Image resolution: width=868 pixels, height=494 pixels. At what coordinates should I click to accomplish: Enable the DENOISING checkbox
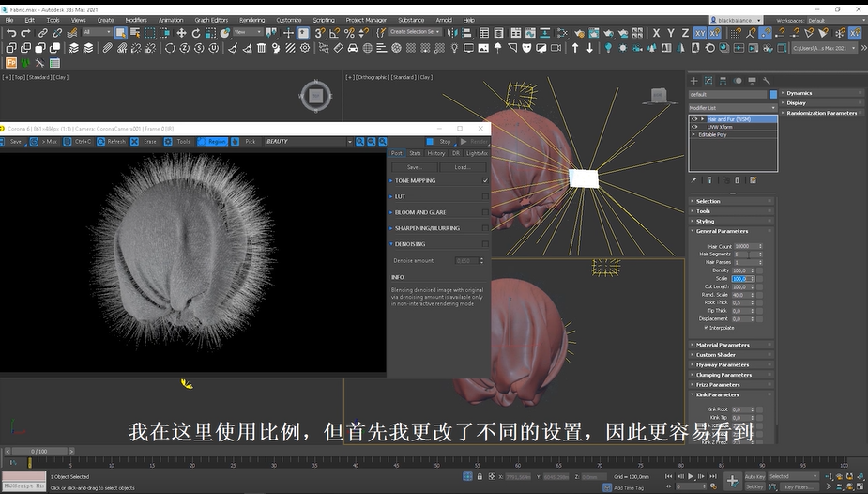tap(485, 243)
